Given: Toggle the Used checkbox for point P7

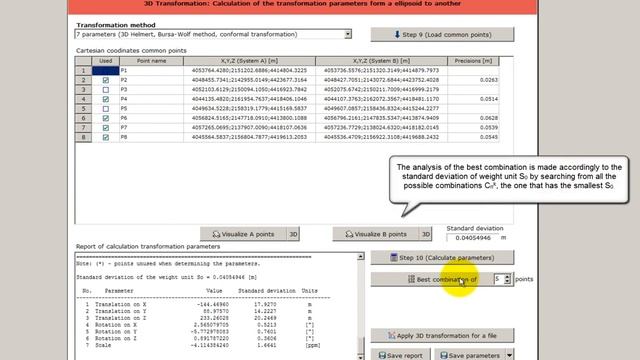Looking at the screenshot, I should click(106, 128).
